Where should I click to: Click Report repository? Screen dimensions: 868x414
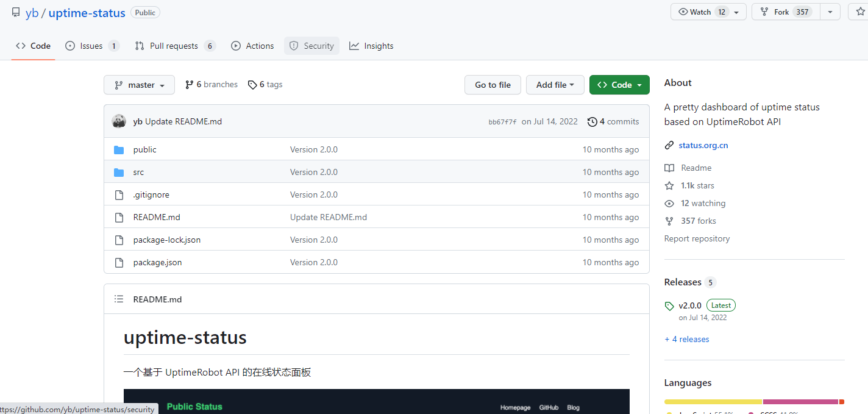pyautogui.click(x=697, y=238)
